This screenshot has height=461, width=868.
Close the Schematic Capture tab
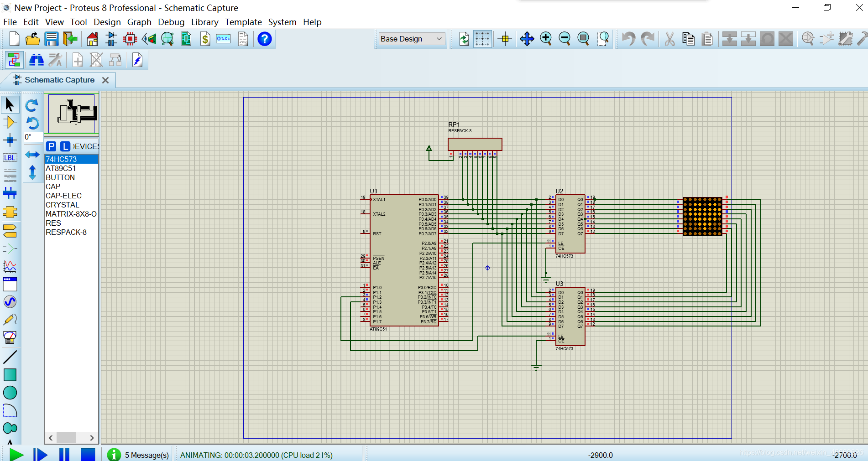(x=105, y=80)
